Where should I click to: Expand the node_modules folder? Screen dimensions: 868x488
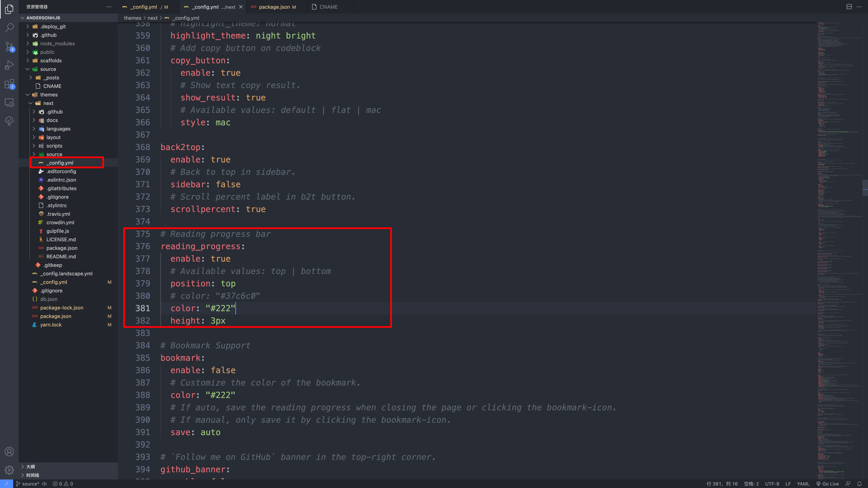pos(68,43)
